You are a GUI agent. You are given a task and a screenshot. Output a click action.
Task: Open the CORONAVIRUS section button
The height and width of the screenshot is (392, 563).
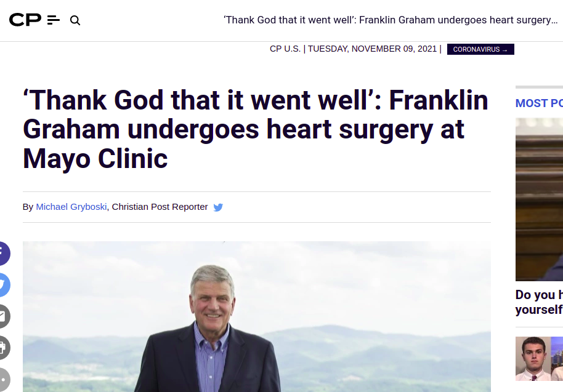click(x=480, y=49)
